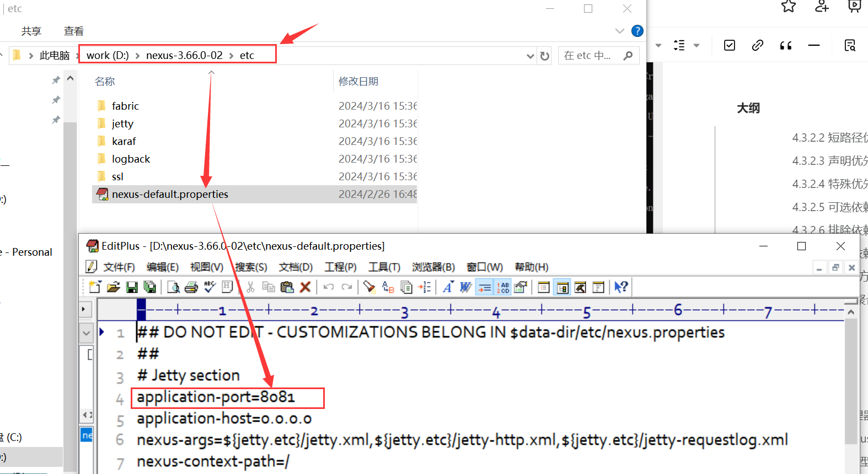Sort by 名称 column header
Image resolution: width=868 pixels, height=474 pixels.
pos(105,82)
